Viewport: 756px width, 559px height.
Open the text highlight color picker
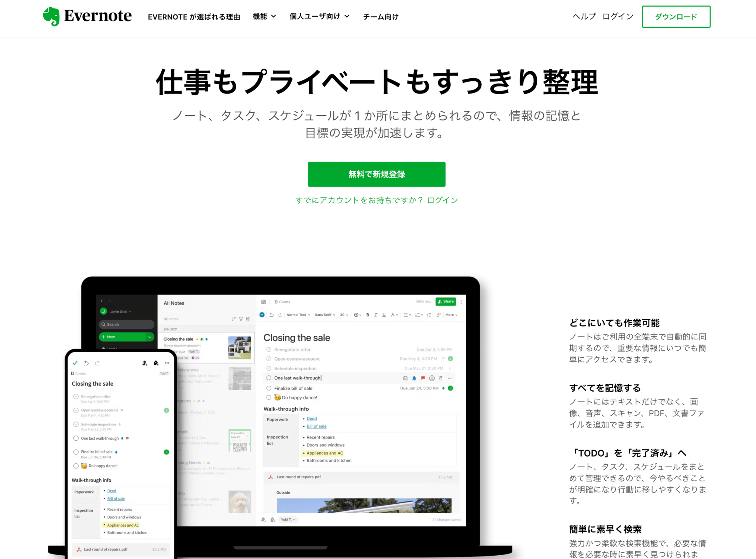point(394,315)
